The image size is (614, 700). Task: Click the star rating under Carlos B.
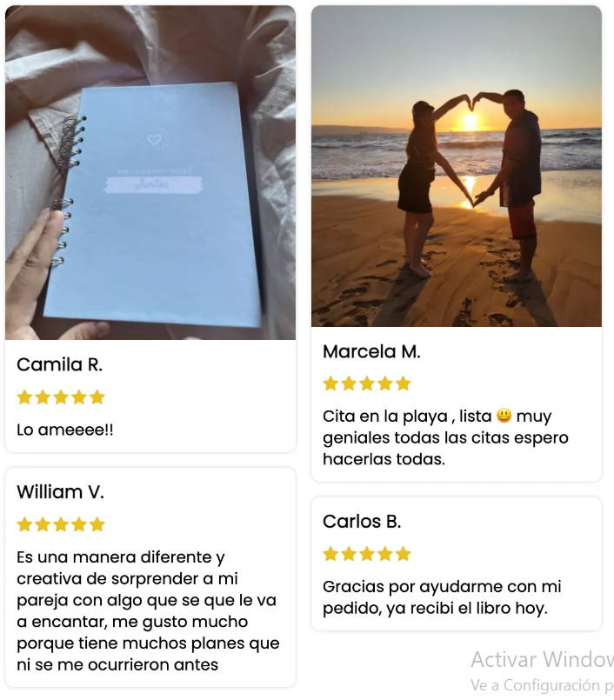(x=367, y=554)
